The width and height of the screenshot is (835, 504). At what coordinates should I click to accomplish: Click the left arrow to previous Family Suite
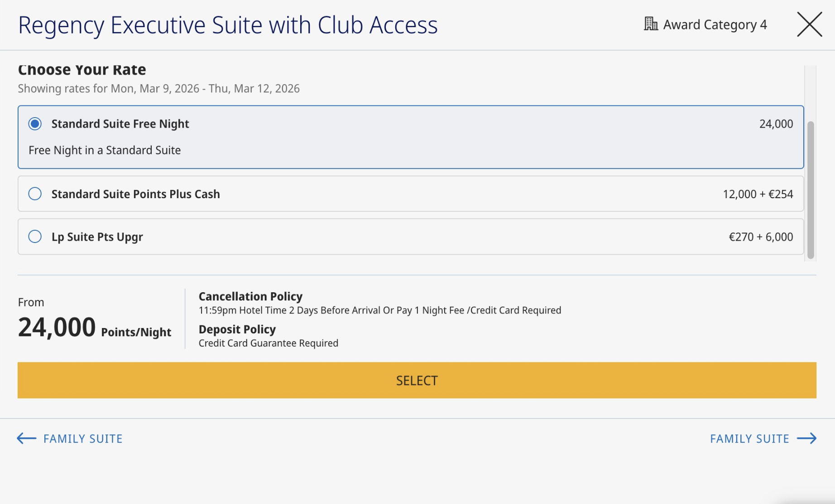pyautogui.click(x=26, y=438)
